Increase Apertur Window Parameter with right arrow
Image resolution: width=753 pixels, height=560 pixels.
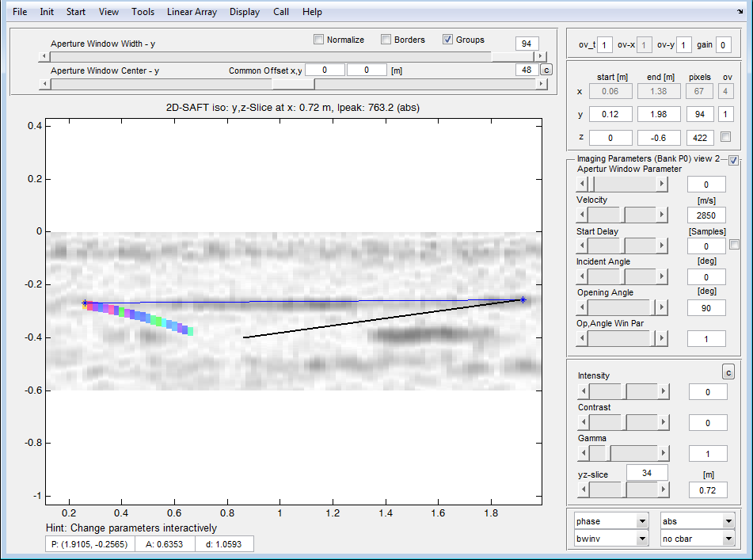(662, 184)
